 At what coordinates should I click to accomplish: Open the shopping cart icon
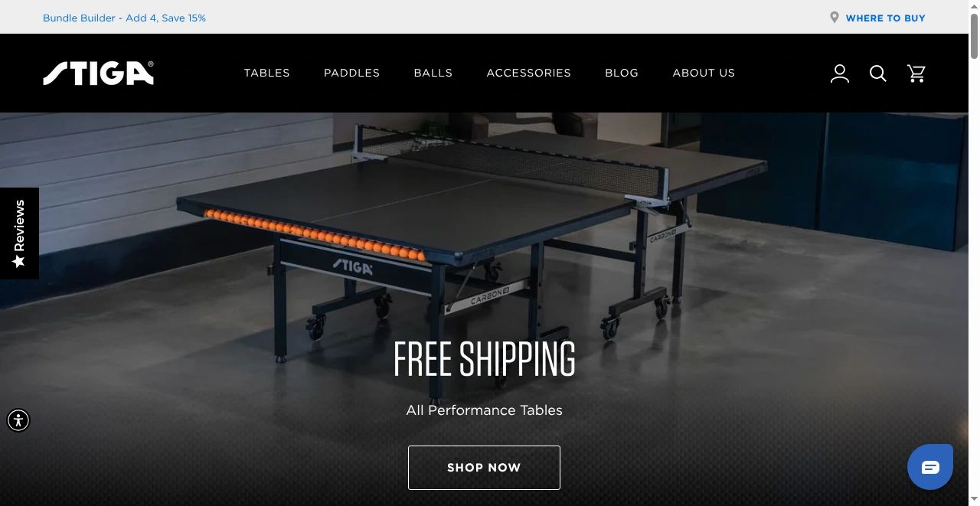coord(916,73)
